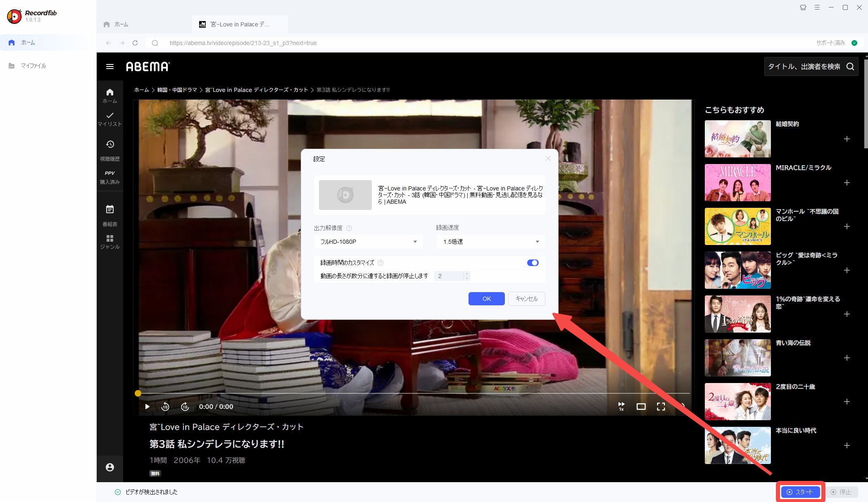Viewport: 868px width, 502px height.
Task: Click the help icon beside 出力解像度
Action: click(349, 228)
